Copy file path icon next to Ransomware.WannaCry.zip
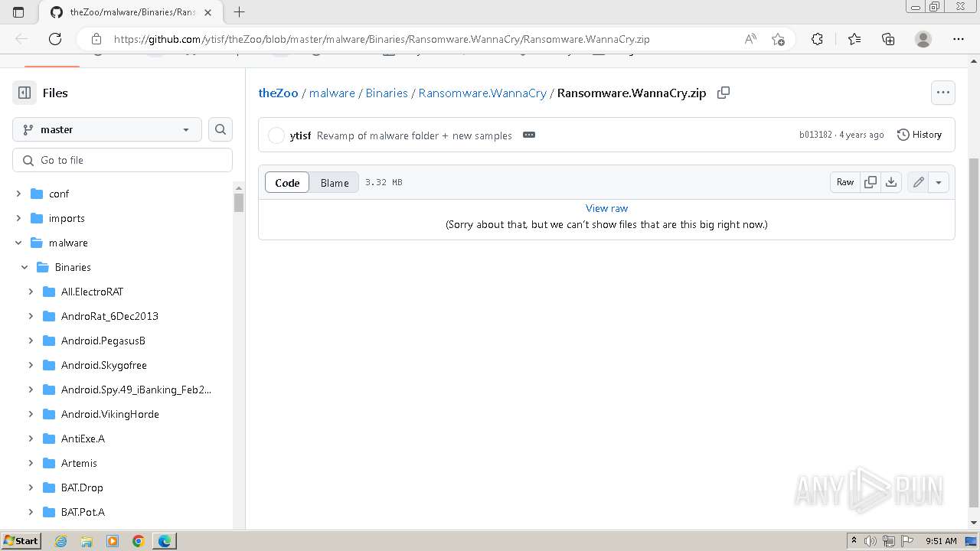The height and width of the screenshot is (551, 980). tap(723, 93)
